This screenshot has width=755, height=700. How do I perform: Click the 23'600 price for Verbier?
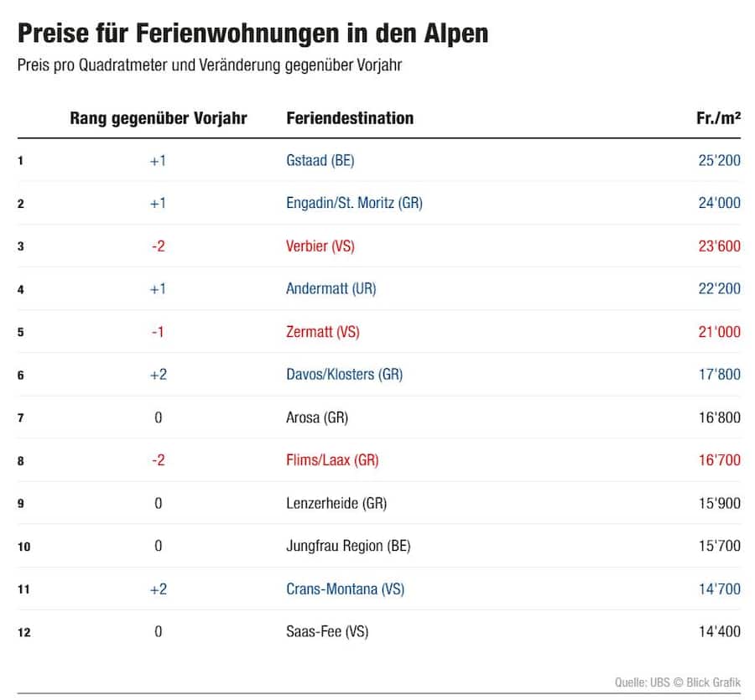(x=720, y=246)
